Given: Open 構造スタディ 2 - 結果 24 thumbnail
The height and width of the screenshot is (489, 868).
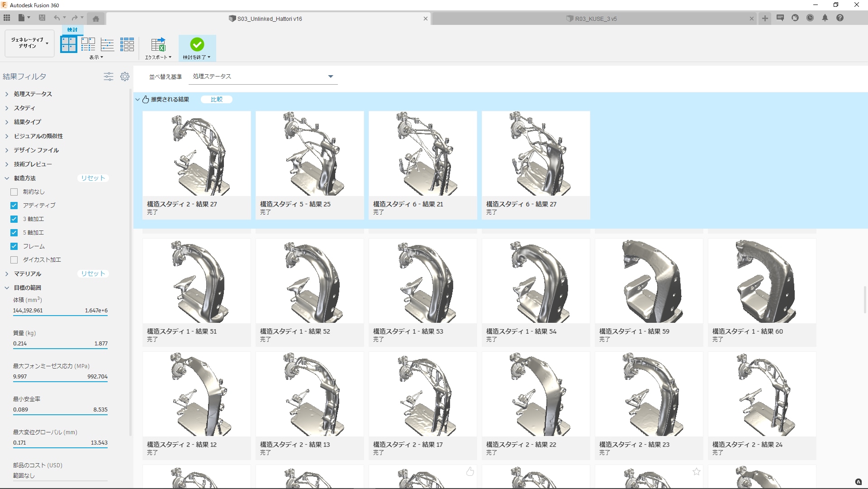Looking at the screenshot, I should point(762,394).
